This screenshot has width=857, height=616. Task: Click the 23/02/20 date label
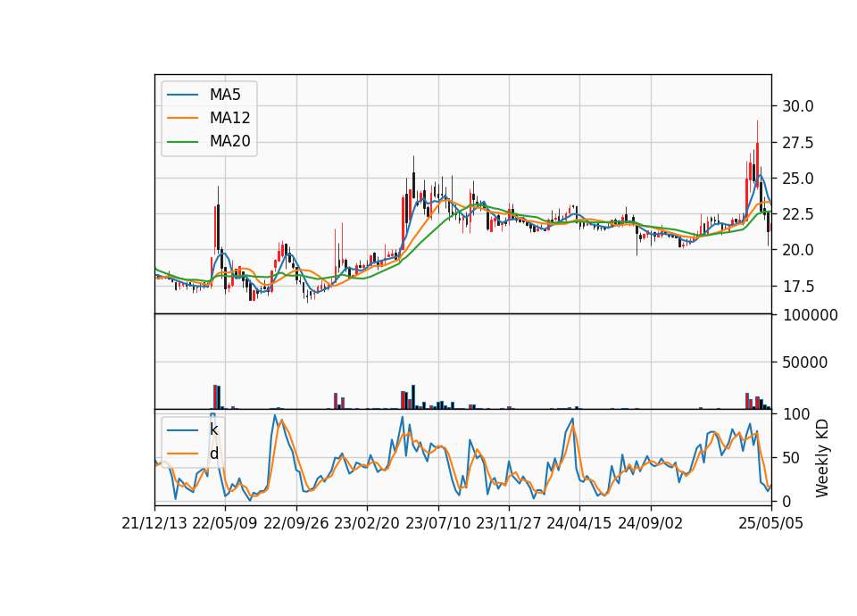367,523
